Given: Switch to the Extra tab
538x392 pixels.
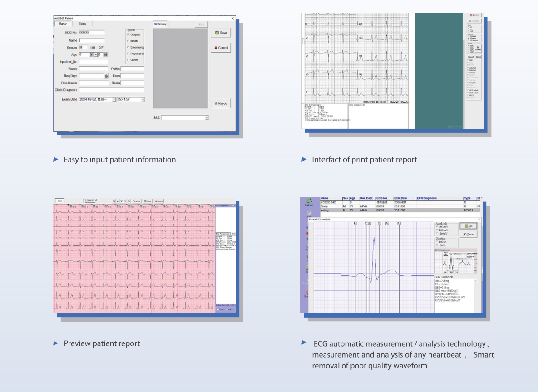Looking at the screenshot, I should click(x=82, y=24).
